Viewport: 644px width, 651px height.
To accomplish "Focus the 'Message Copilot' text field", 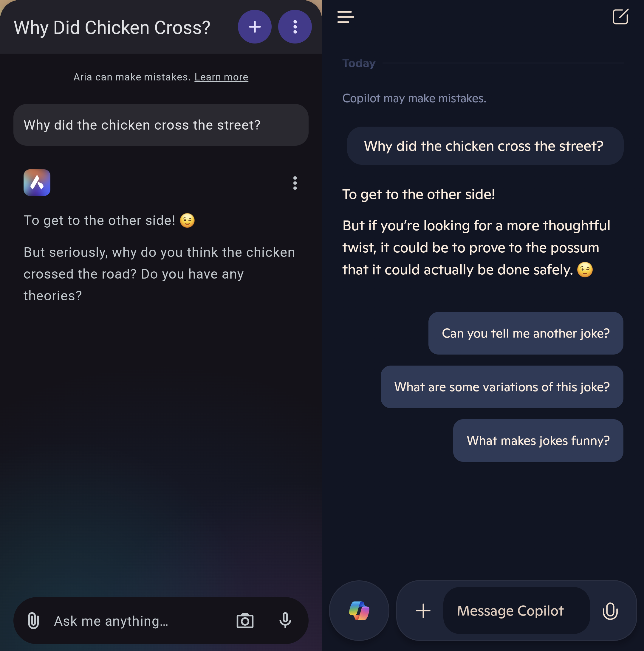I will click(x=516, y=610).
